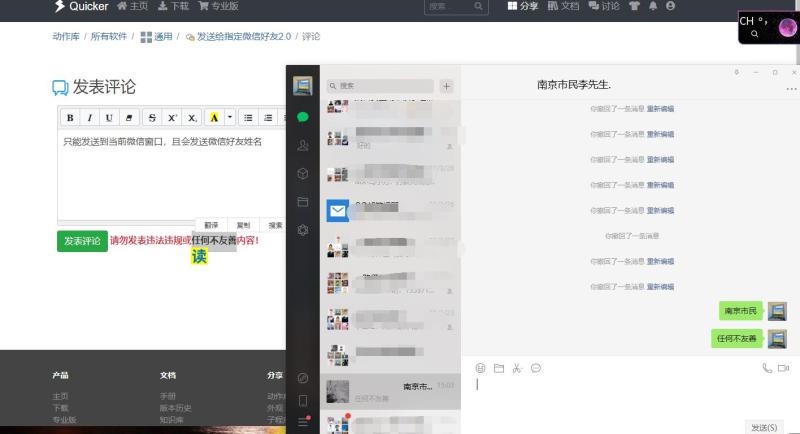
Task: Choose 复制 in the selection popup
Action: point(243,225)
